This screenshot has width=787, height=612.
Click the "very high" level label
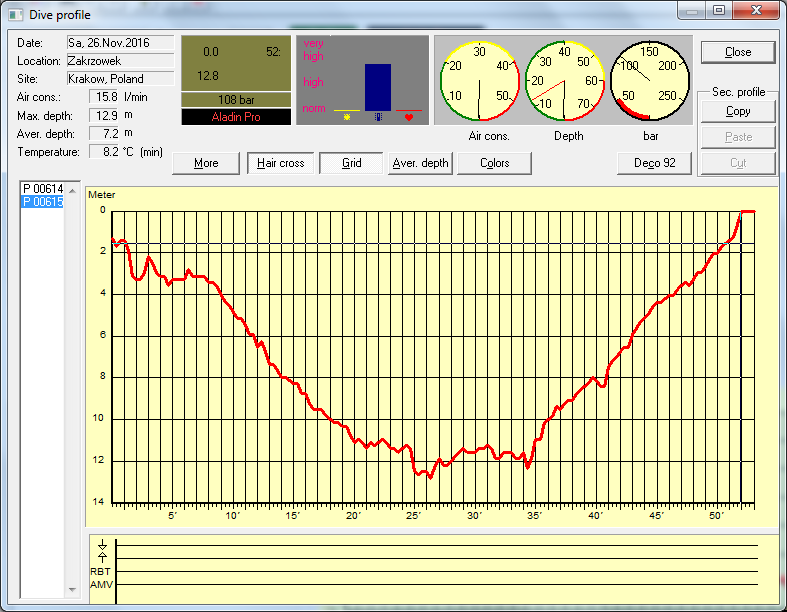pos(313,50)
